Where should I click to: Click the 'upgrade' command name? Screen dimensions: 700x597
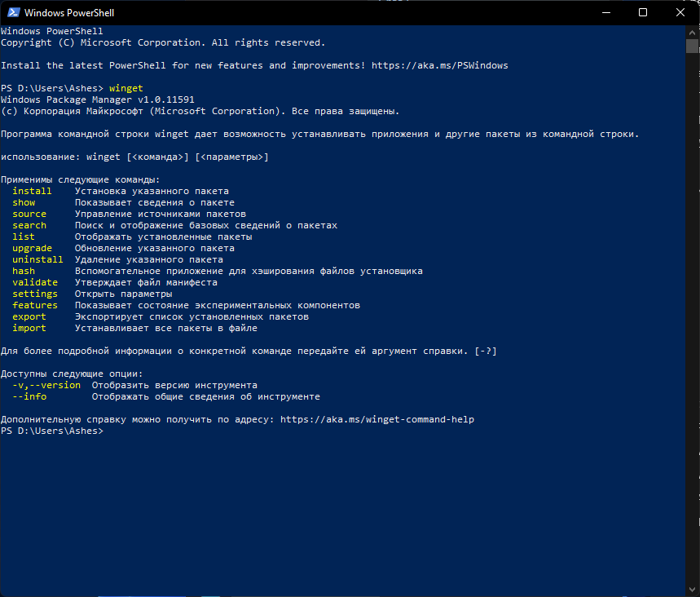(x=32, y=249)
